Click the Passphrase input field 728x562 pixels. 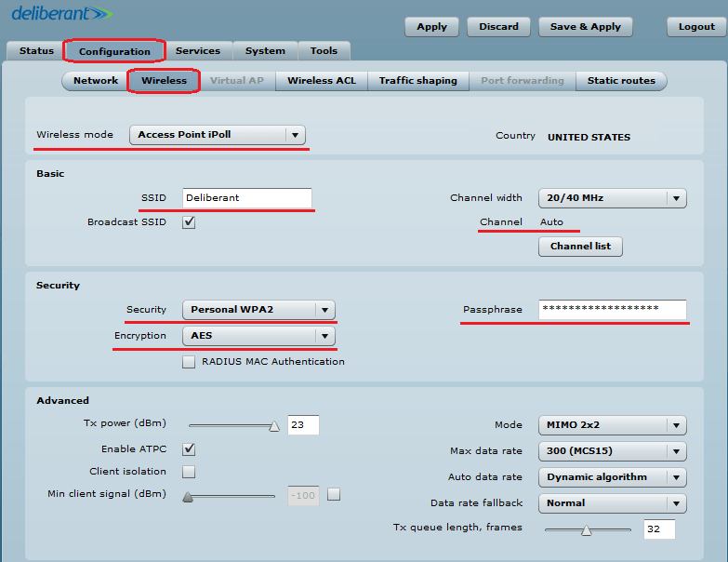click(613, 309)
